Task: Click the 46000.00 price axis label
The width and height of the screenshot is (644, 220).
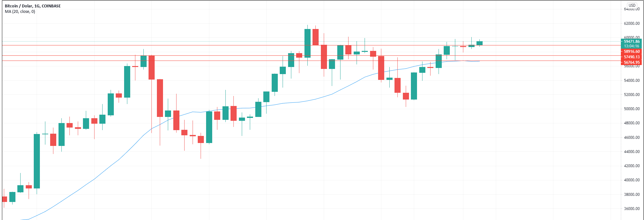Action: pos(631,138)
